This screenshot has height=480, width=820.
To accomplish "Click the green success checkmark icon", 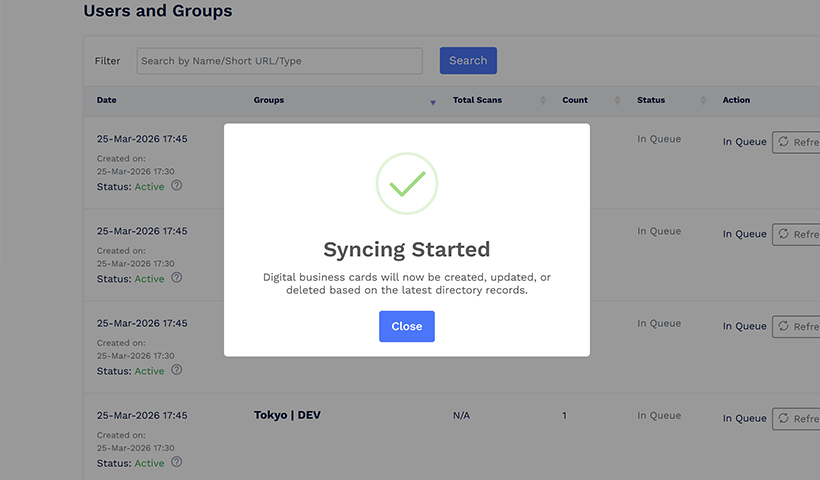I will point(406,183).
